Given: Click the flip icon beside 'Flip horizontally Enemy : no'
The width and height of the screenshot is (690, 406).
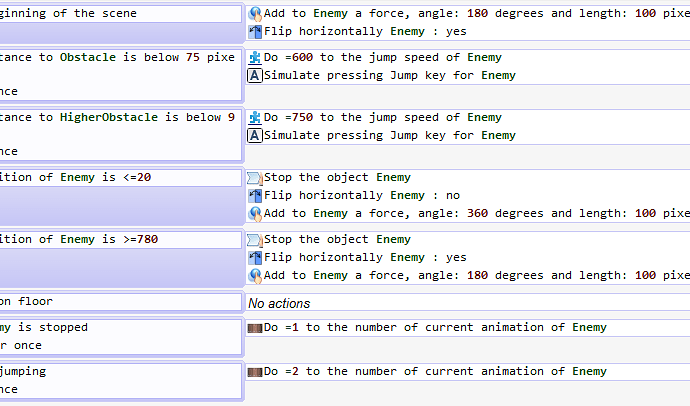Looking at the screenshot, I should coord(255,195).
